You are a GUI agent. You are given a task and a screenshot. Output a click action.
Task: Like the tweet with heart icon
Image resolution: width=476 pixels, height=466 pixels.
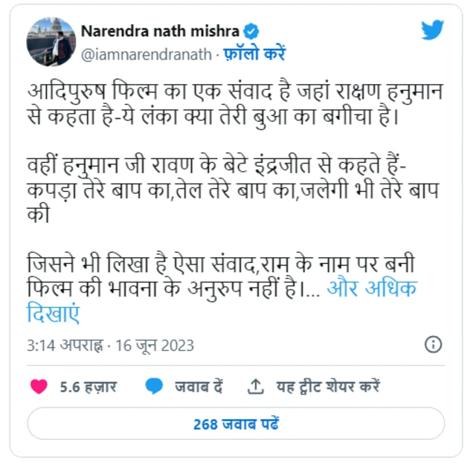[39, 386]
